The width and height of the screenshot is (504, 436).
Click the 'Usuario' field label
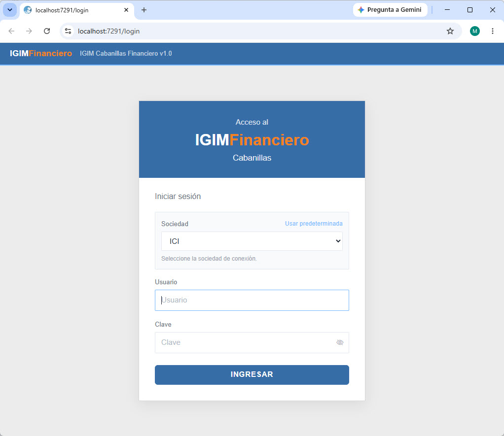click(166, 282)
